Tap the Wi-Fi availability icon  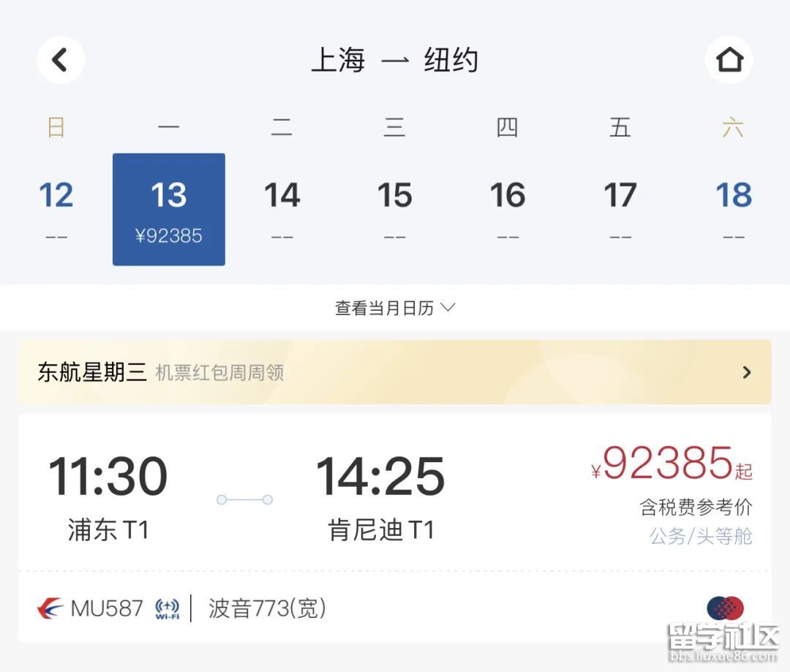click(x=168, y=608)
